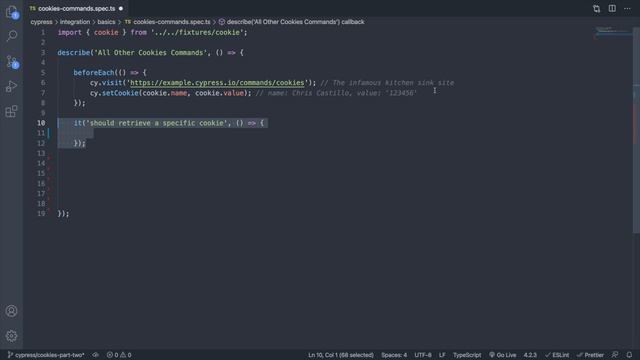
Task: Click TypeScript version 4.2.3
Action: [530, 355]
